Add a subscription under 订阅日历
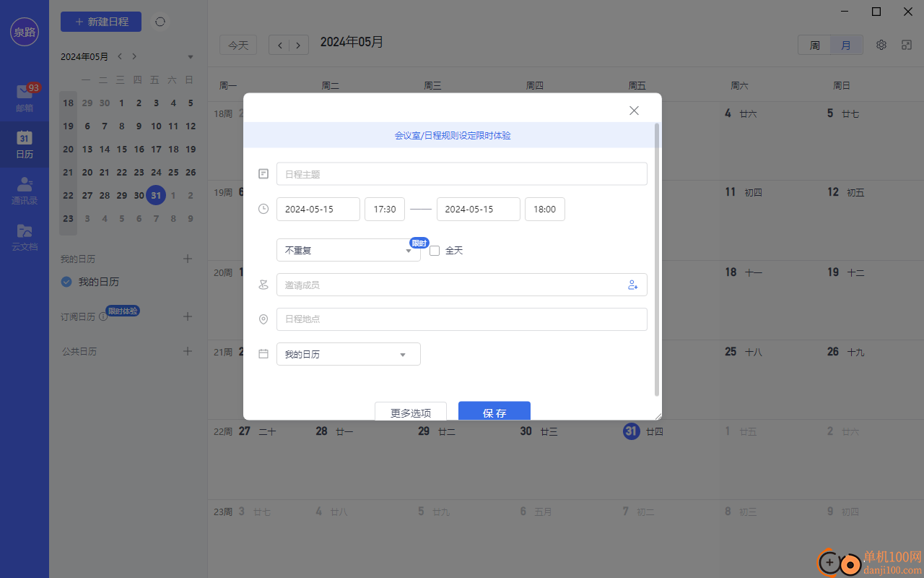 tap(188, 316)
